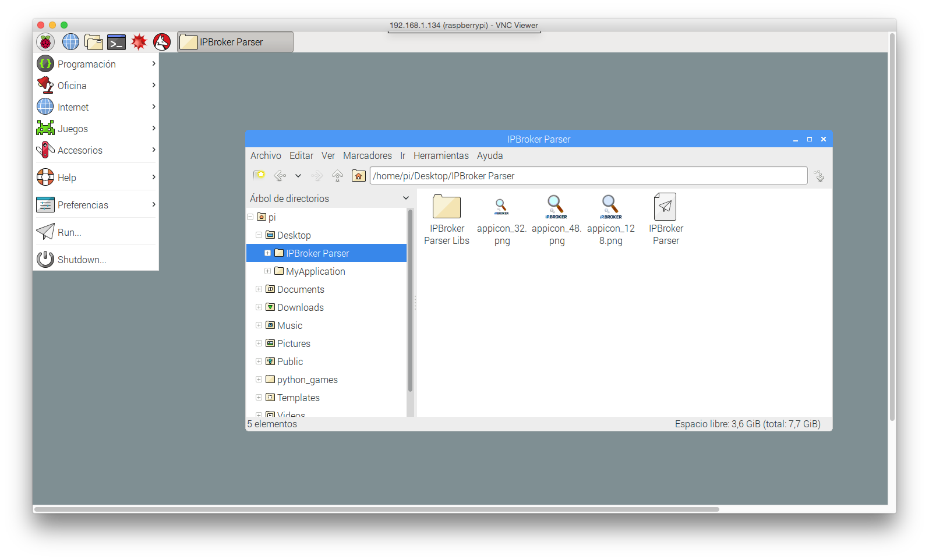
Task: Expand the python_games tree node
Action: [259, 379]
